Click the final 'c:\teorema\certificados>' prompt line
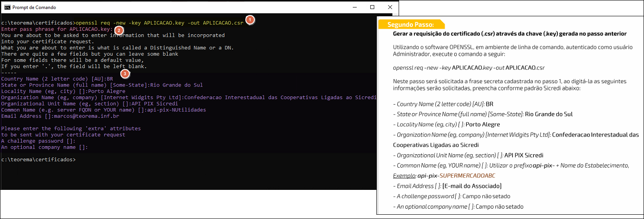The width and height of the screenshot is (644, 219). [39, 159]
